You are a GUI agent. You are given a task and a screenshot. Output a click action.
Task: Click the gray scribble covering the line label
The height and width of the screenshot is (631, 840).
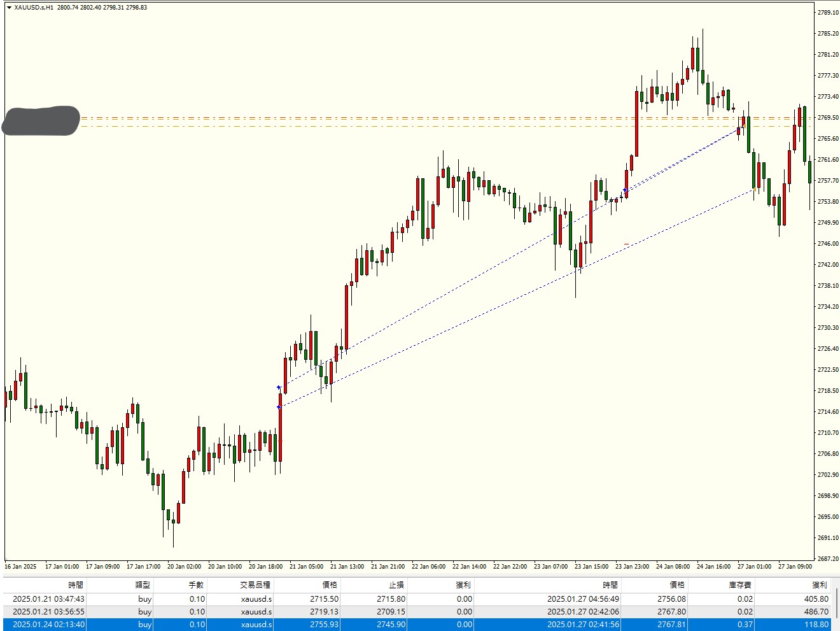[41, 120]
